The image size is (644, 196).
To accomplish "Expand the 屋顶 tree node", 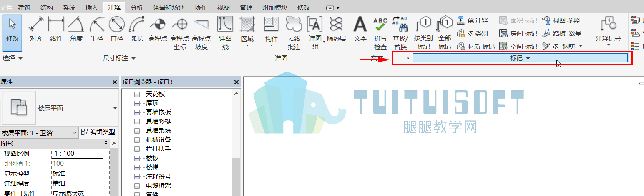I will [137, 103].
